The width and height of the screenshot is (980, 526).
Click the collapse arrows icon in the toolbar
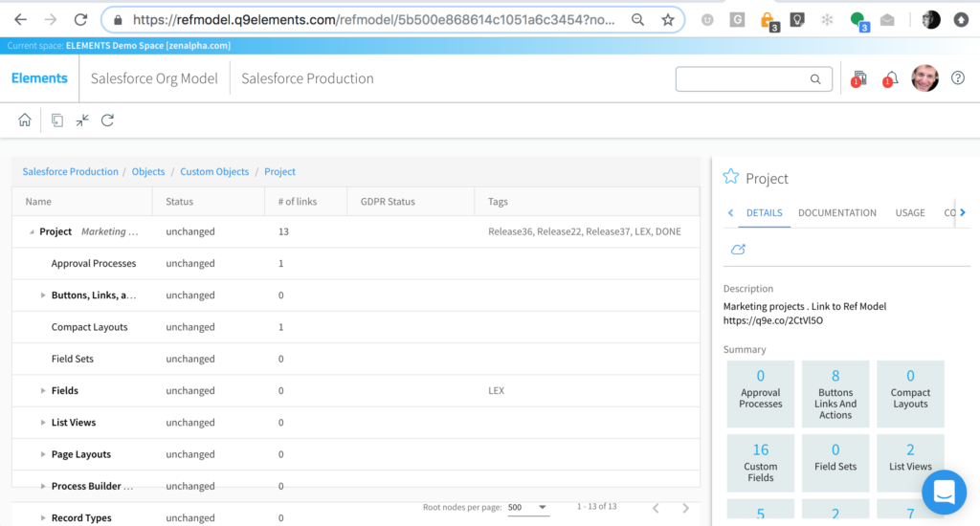click(x=82, y=121)
